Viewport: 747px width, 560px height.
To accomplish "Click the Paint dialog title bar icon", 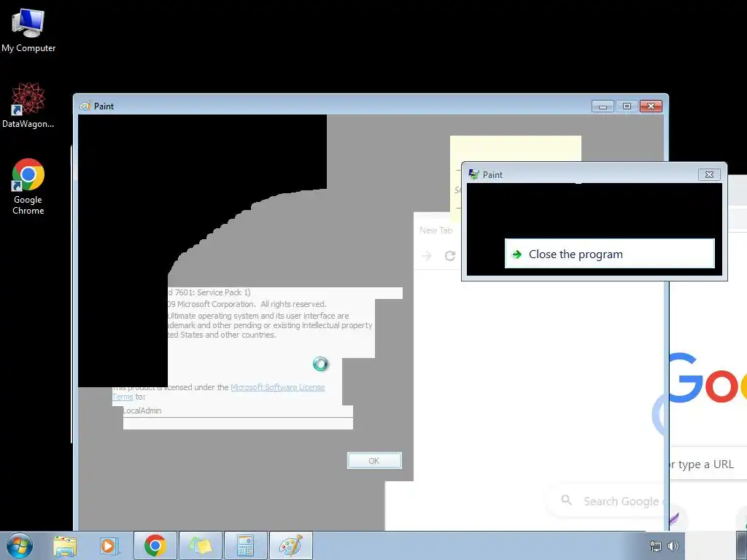I will pyautogui.click(x=473, y=174).
